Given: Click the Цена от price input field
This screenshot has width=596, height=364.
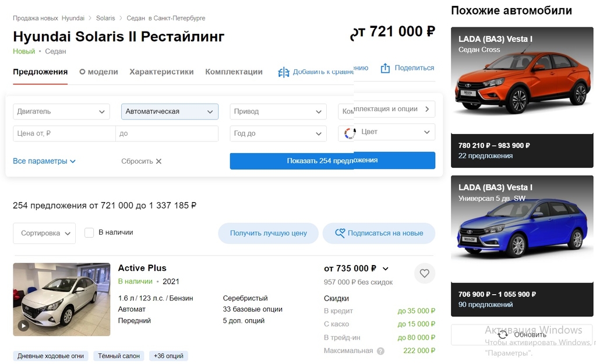Looking at the screenshot, I should 64,133.
